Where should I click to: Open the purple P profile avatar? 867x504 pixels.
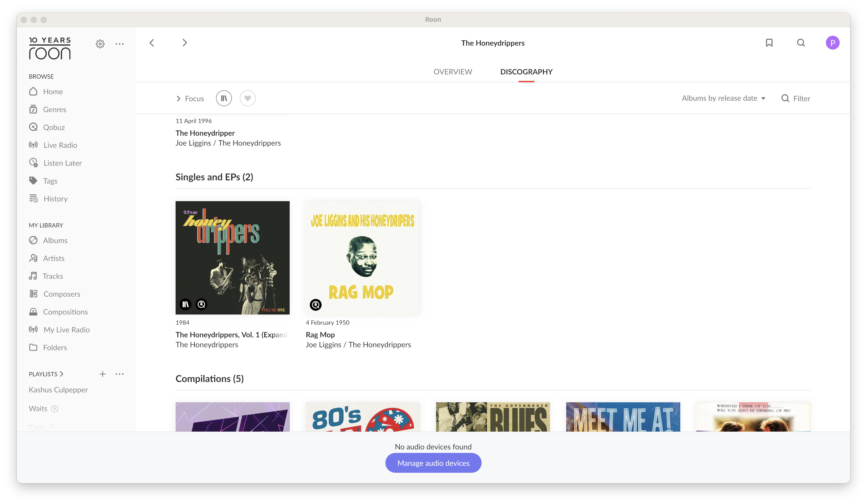[x=833, y=43]
